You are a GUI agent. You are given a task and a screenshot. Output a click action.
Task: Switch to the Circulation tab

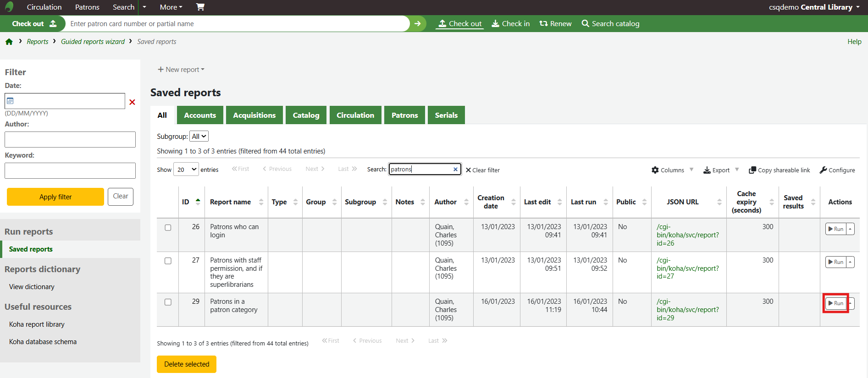[355, 115]
